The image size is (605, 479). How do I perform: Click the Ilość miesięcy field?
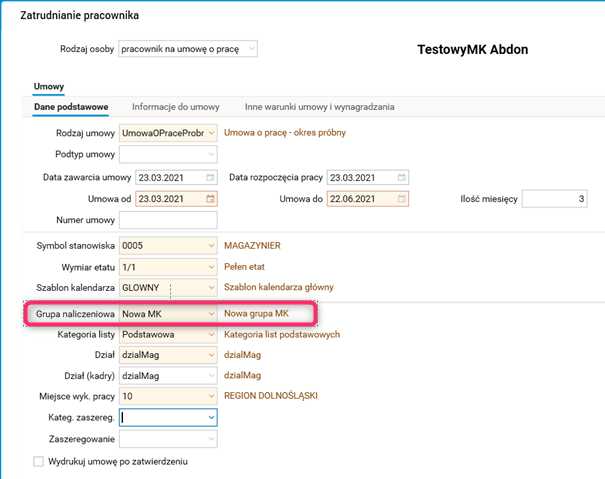click(x=558, y=198)
